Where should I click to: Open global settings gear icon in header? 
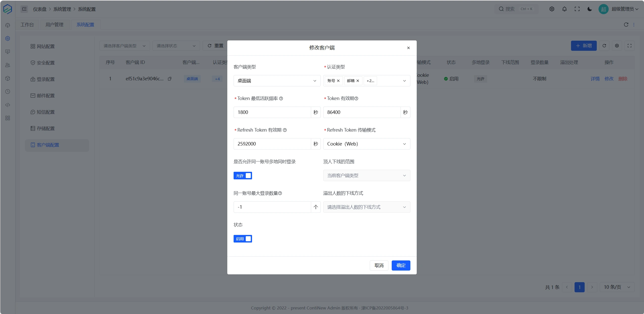click(x=552, y=9)
